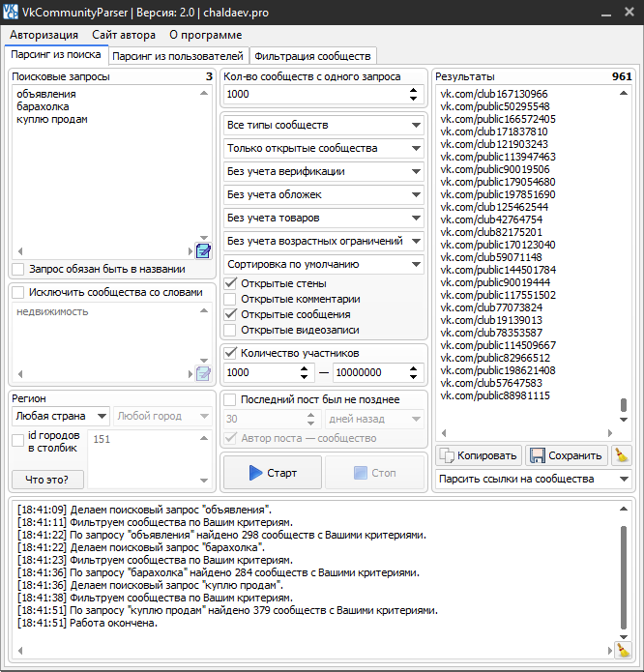644x672 pixels.
Task: Increase communities per request with up arrow
Action: (x=415, y=90)
